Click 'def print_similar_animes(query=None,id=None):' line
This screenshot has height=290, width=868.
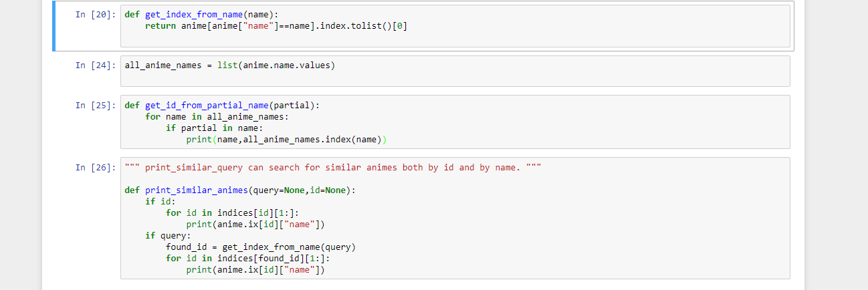pos(241,190)
